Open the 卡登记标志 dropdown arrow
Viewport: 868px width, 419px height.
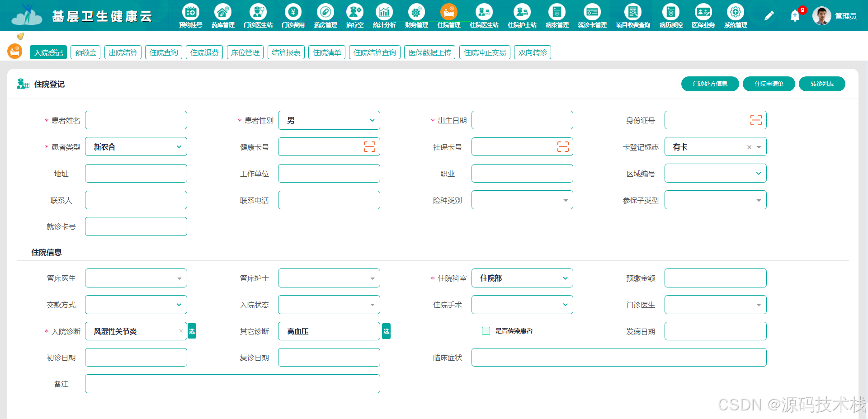(759, 147)
